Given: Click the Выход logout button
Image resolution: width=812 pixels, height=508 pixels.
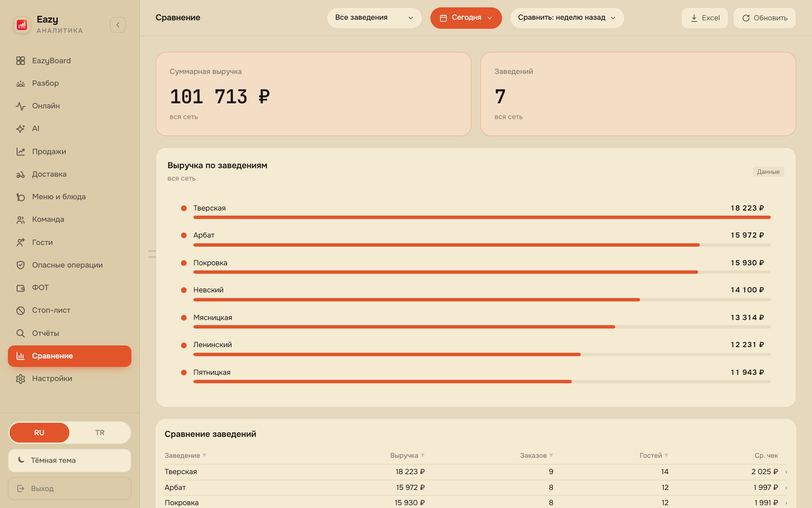Looking at the screenshot, I should [69, 488].
